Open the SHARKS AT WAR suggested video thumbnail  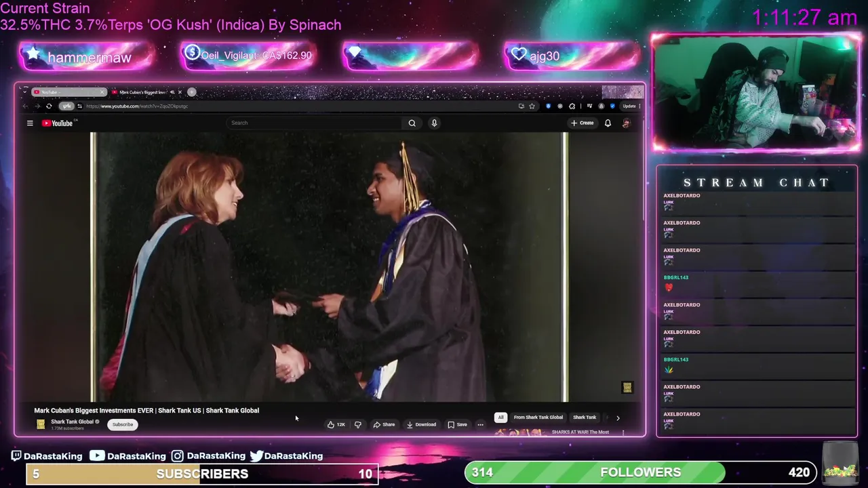[522, 432]
